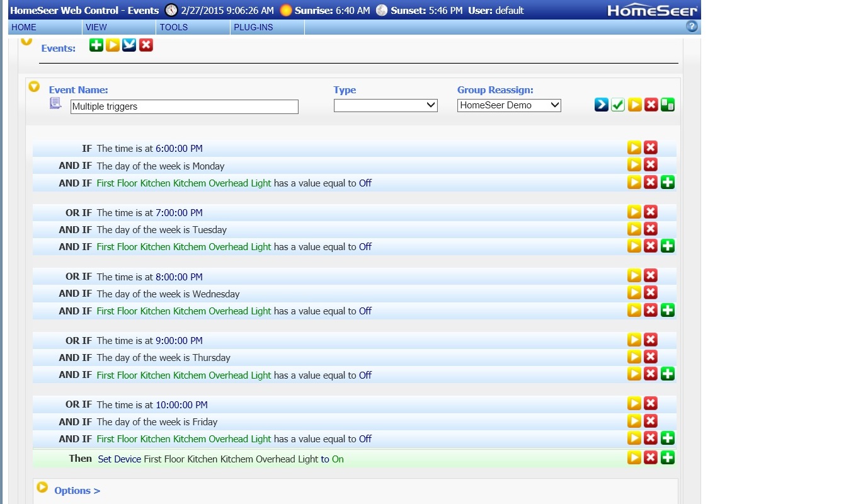Screen dimensions: 863x504
Task: Delete the Thursday day of week condition
Action: (651, 357)
